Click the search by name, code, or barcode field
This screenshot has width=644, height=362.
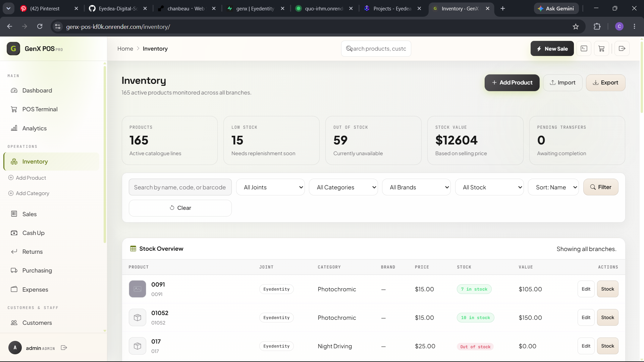(x=180, y=187)
